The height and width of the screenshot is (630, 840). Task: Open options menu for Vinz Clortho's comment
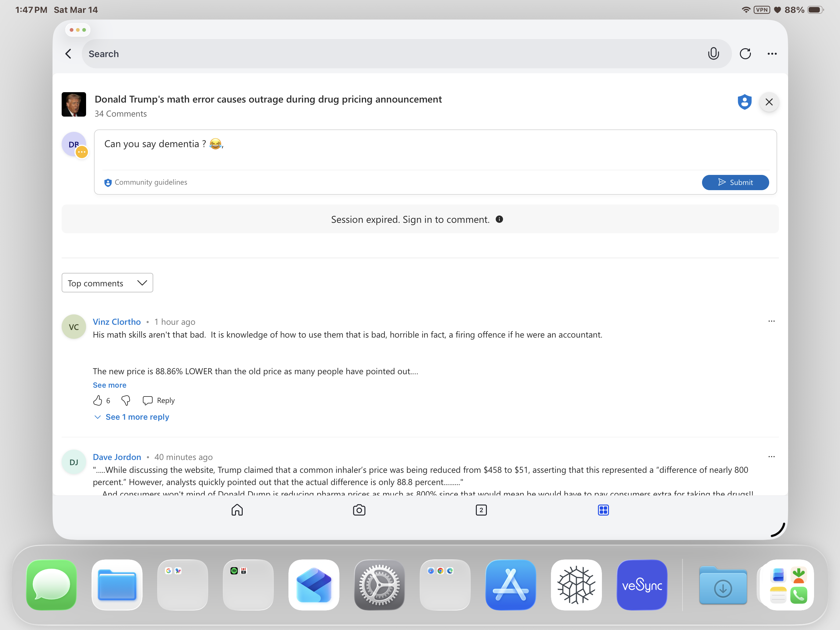(x=771, y=321)
